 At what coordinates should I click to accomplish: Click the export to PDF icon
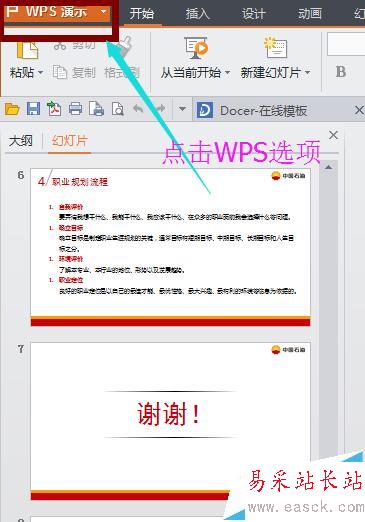(x=54, y=109)
